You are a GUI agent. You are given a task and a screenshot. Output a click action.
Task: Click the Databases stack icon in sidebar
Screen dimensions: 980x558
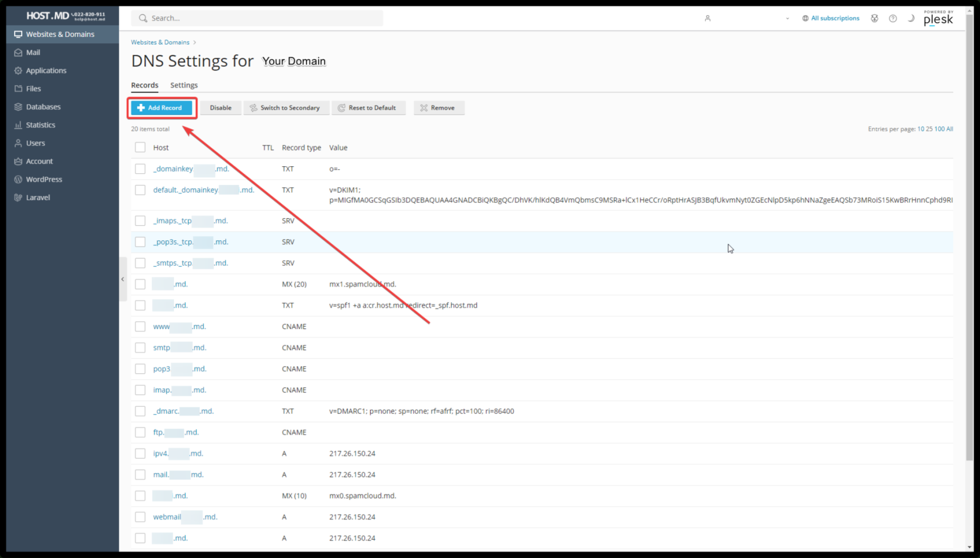click(x=18, y=107)
